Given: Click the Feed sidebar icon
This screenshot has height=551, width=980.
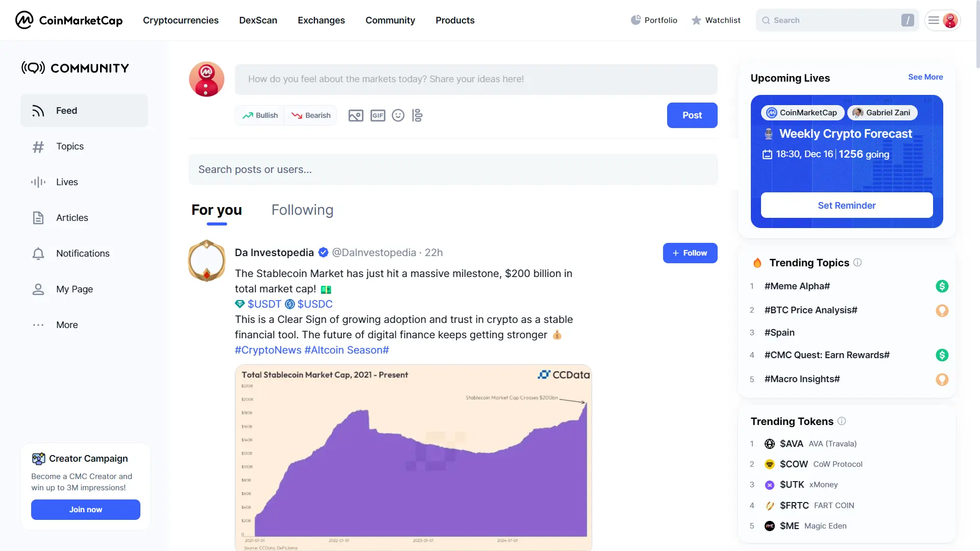Looking at the screenshot, I should click(38, 110).
